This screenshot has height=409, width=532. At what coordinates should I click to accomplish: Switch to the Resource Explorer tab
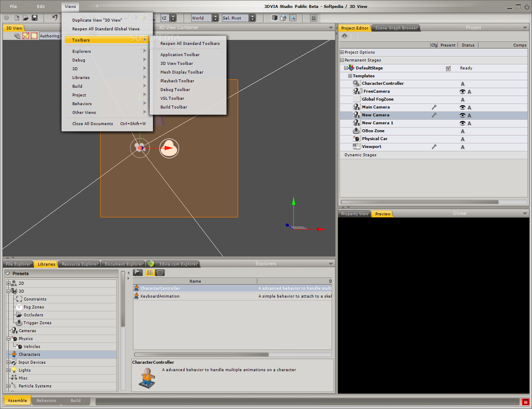(80, 264)
